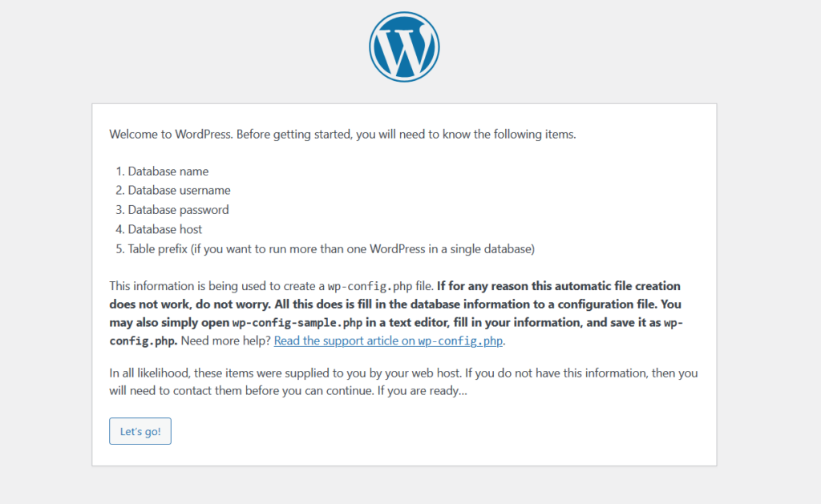
Task: Open the support article on wp-config.php link
Action: pos(388,341)
